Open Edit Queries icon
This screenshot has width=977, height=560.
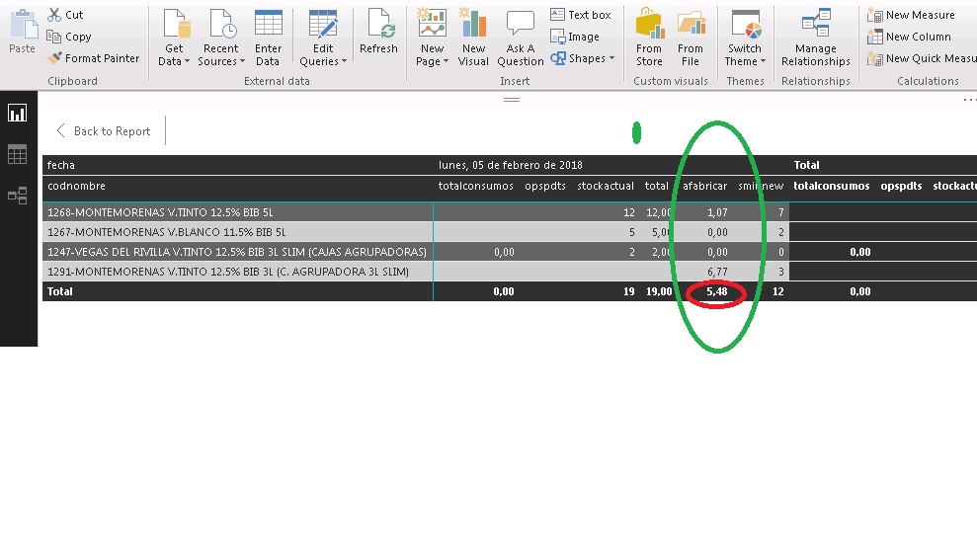click(323, 25)
